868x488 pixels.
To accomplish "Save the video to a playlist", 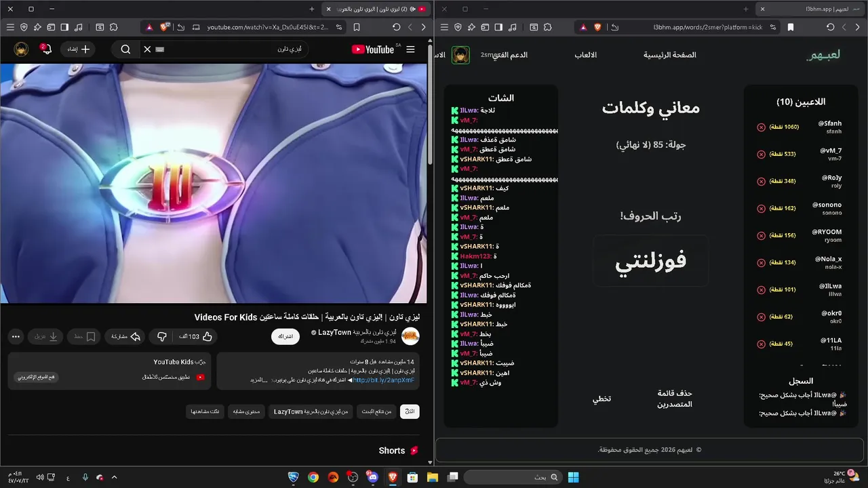I will click(x=85, y=336).
